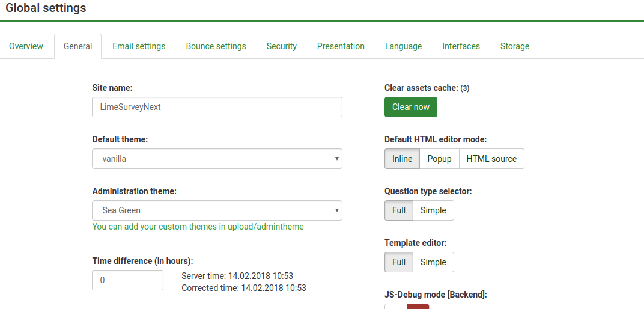Screen dimensions: 644x309
Task: Set editor mode to HTML source
Action: pyautogui.click(x=491, y=159)
